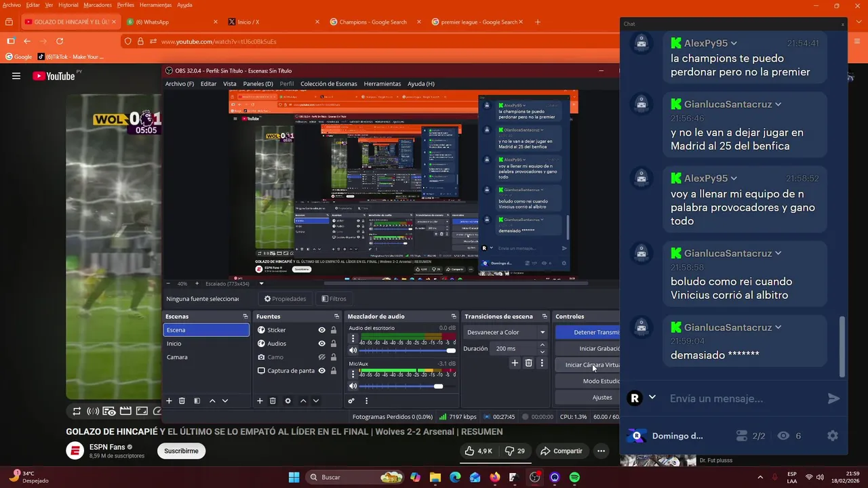Add a new source with plus icon in Fuentes

260,401
